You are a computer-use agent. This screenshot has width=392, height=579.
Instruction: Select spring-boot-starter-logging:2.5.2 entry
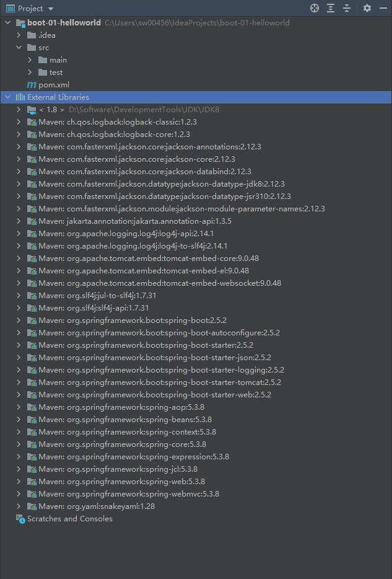point(161,370)
